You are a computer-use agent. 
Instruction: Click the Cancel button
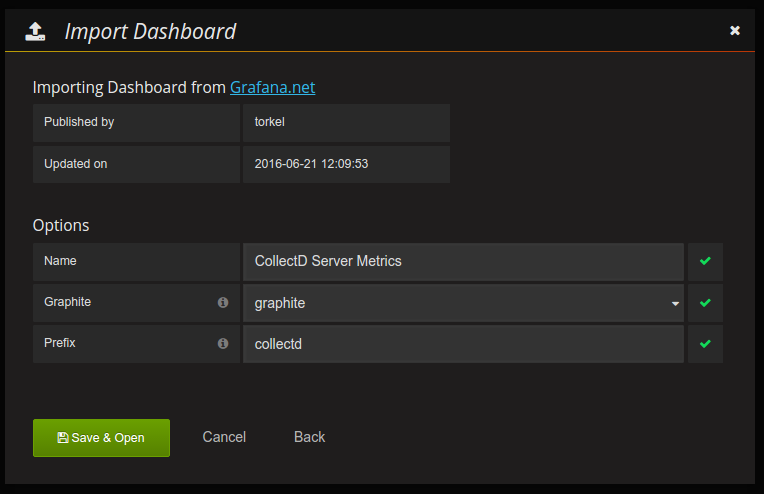click(224, 437)
